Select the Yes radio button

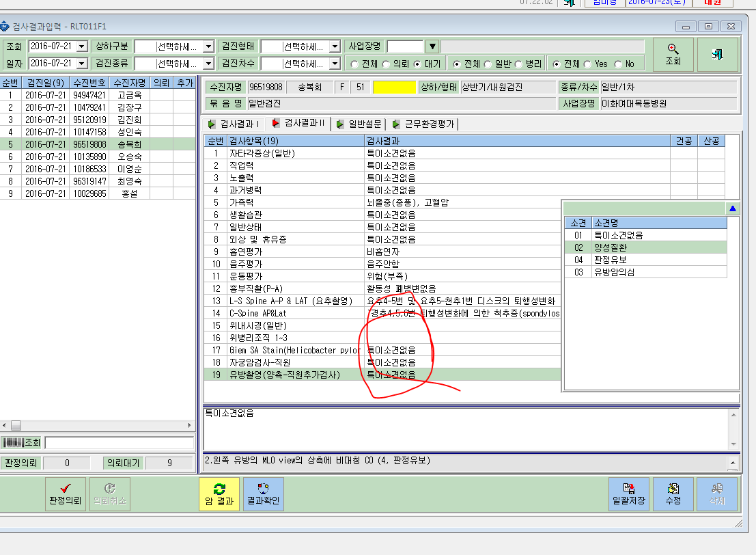[587, 64]
